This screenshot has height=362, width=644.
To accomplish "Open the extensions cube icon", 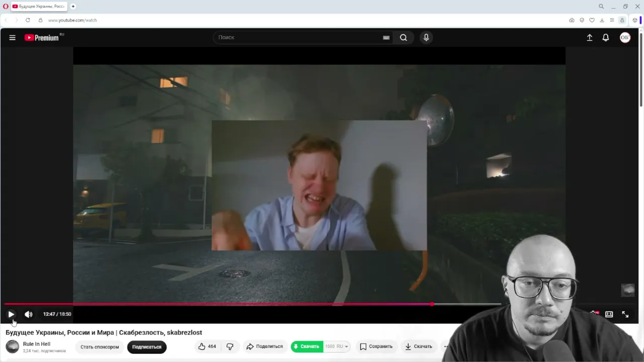I will 635,20.
